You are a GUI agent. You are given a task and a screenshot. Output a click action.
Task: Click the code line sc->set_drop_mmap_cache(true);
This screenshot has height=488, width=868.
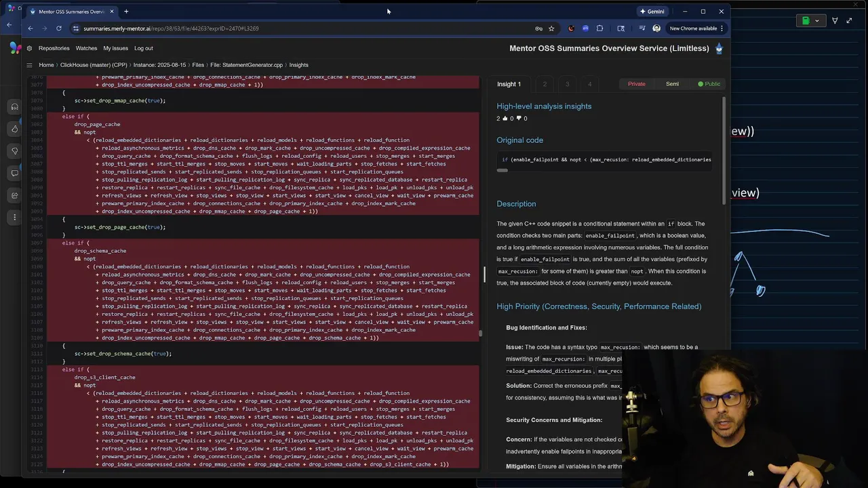coord(120,100)
